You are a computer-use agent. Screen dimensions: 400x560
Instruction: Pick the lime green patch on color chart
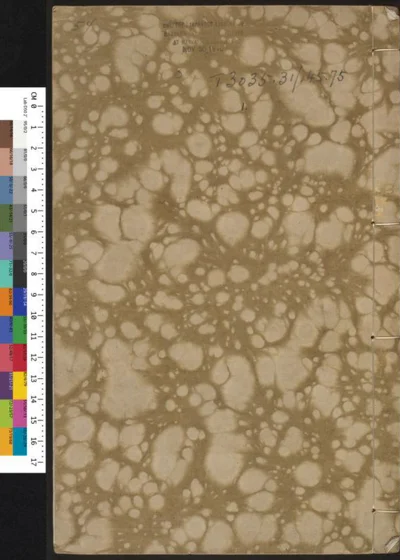coord(6,414)
